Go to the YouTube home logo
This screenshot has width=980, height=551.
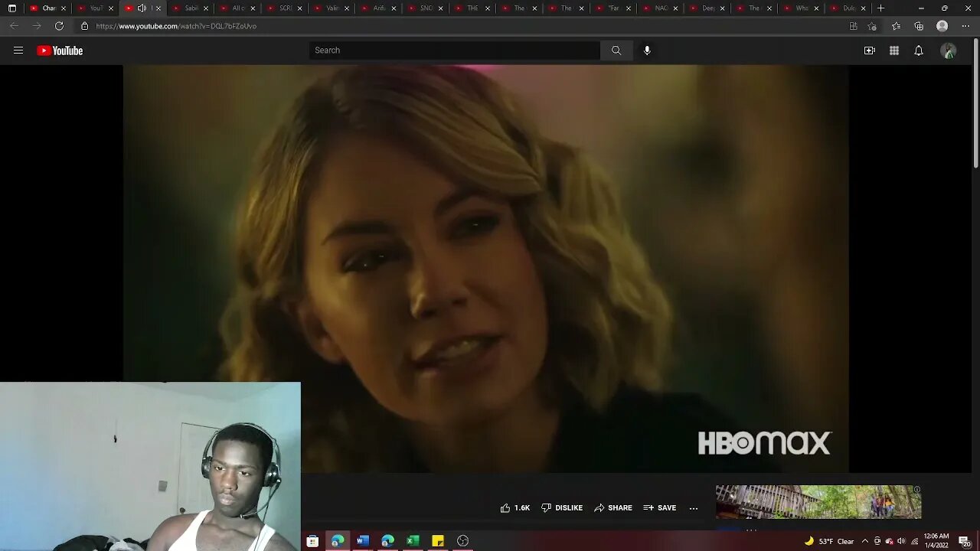pyautogui.click(x=60, y=51)
